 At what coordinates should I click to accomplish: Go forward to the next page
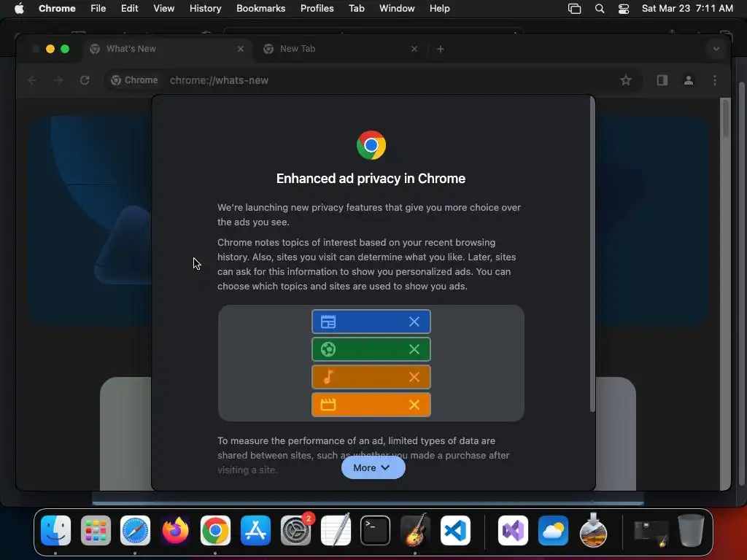pos(58,80)
